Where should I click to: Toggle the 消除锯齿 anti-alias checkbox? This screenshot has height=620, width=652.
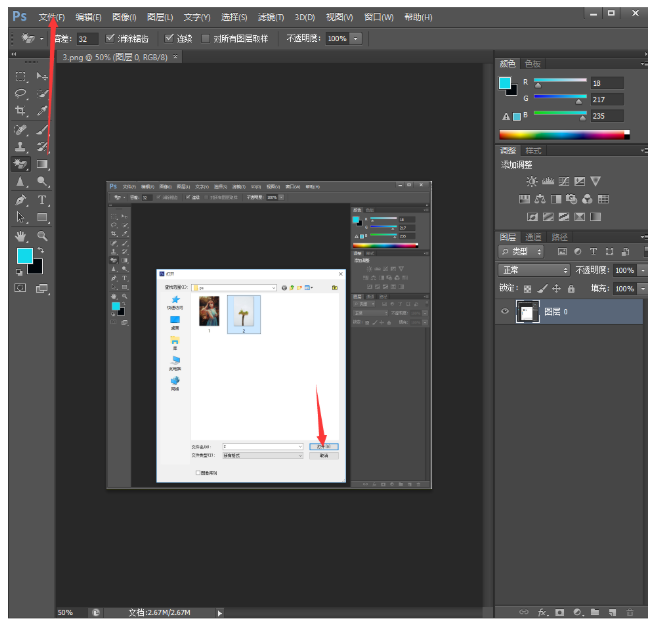point(111,38)
